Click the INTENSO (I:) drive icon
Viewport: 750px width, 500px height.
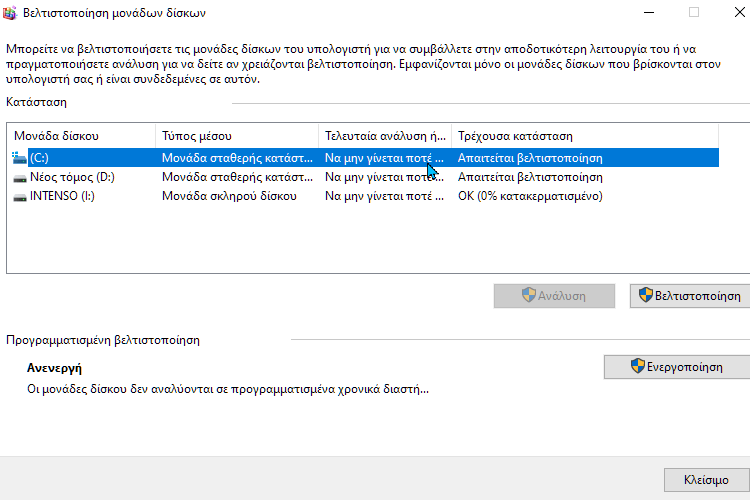coord(20,197)
